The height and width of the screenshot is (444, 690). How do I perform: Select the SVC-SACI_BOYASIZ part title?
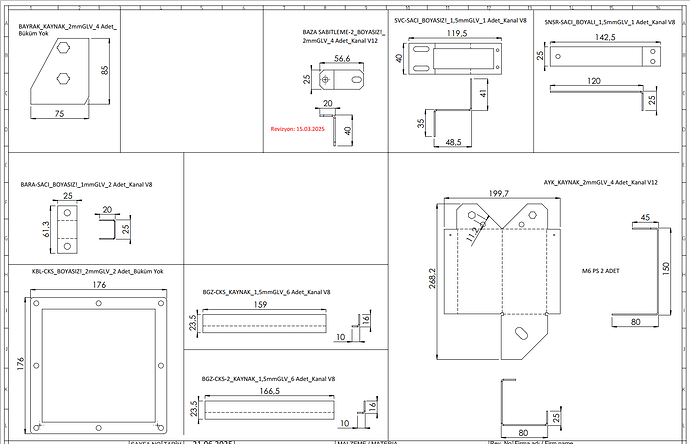pyautogui.click(x=460, y=19)
